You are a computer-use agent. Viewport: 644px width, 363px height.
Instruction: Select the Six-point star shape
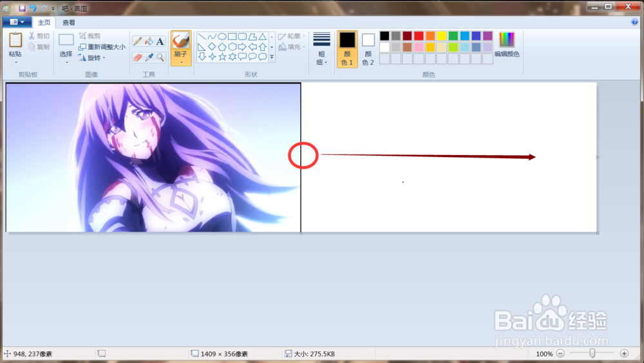point(232,57)
